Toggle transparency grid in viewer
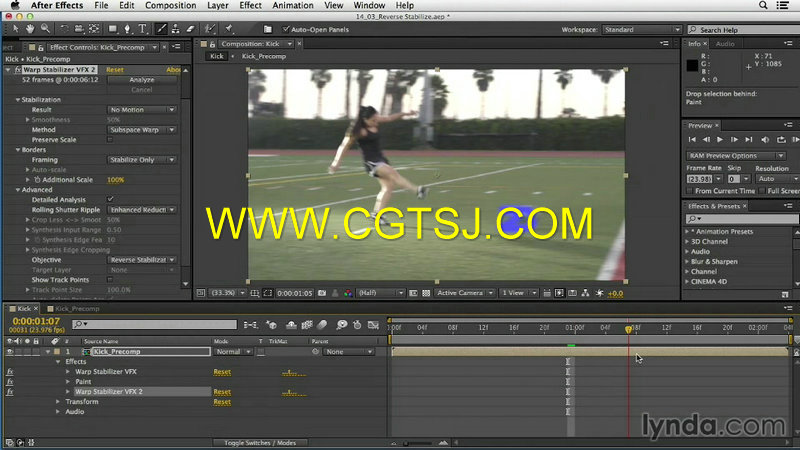 pyautogui.click(x=426, y=293)
